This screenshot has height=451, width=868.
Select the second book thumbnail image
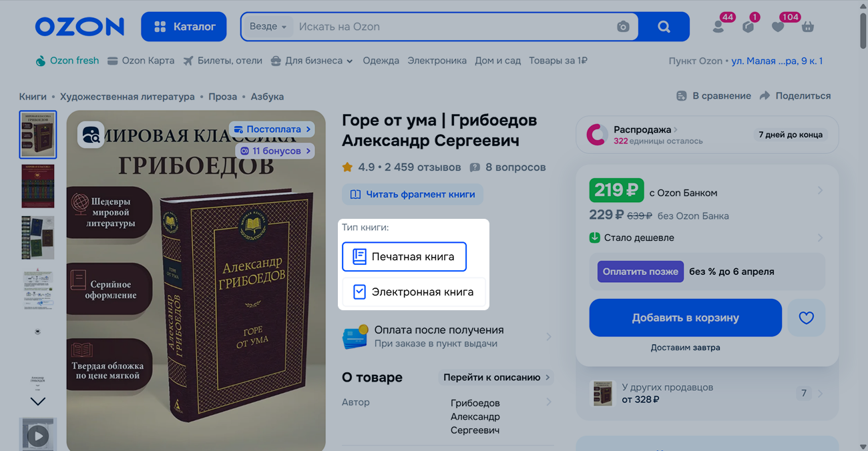pyautogui.click(x=38, y=186)
